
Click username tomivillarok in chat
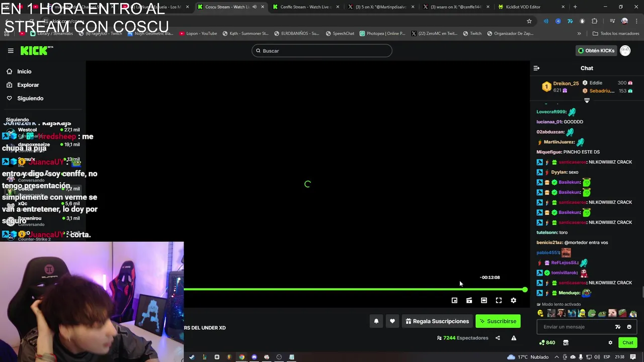coord(563,273)
